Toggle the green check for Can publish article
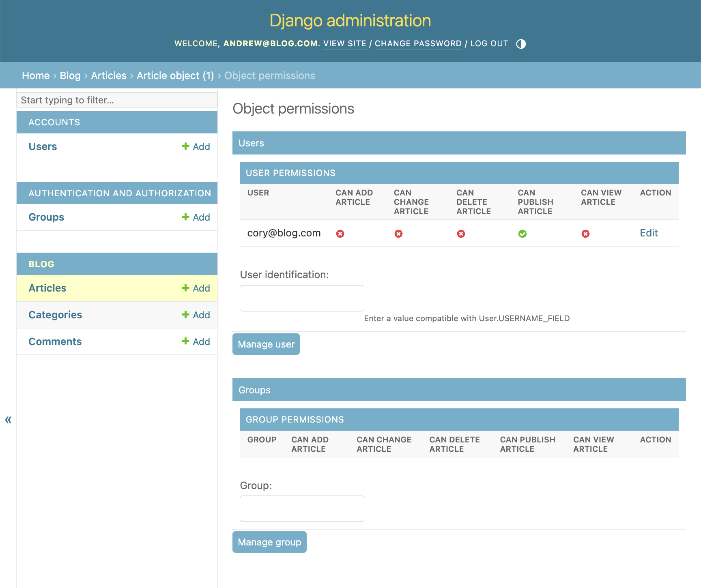Screen dimensions: 701x588 point(523,234)
